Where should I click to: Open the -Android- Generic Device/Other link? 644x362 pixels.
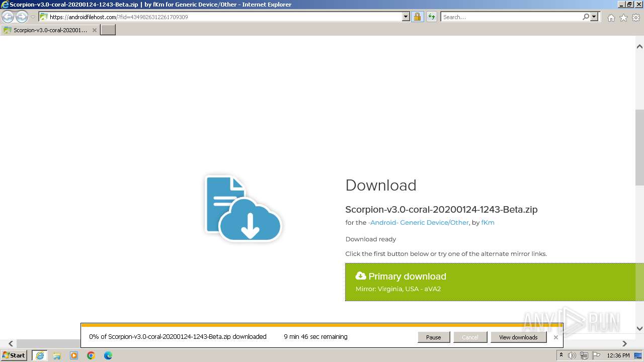pyautogui.click(x=419, y=222)
